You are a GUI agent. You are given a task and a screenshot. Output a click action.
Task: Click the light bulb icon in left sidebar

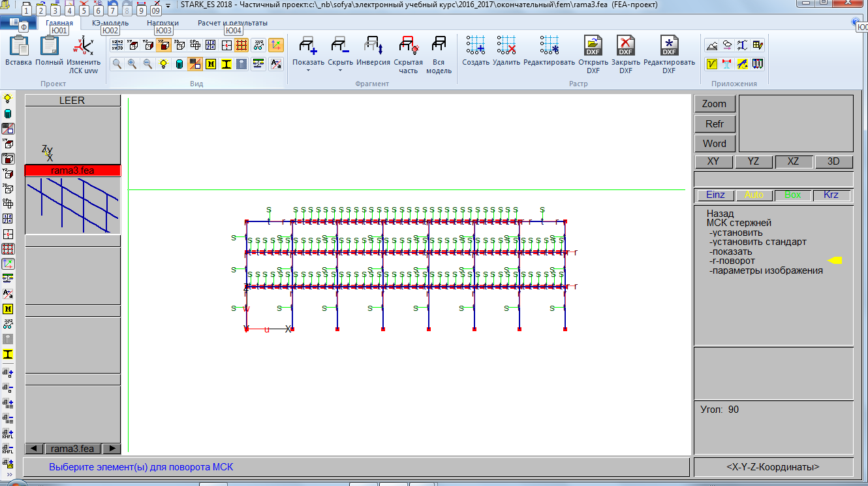[x=8, y=99]
